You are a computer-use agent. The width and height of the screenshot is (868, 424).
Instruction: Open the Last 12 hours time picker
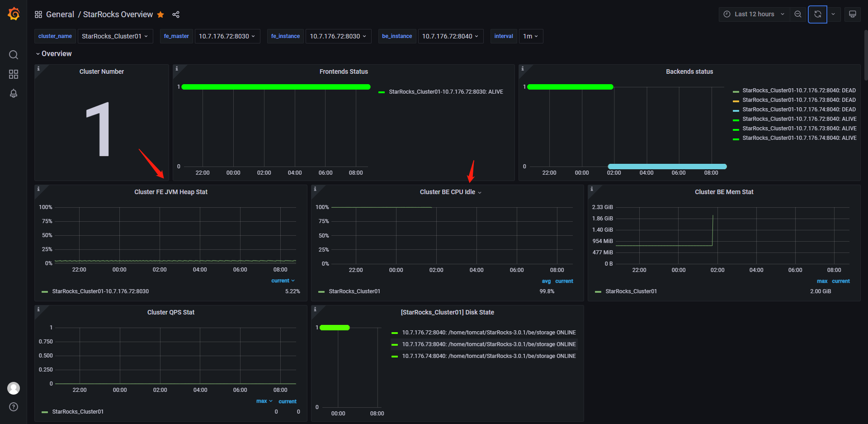(754, 14)
